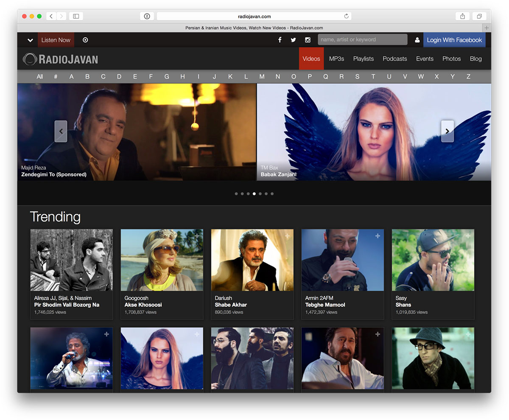Select the third carousel pagination dot
The height and width of the screenshot is (420, 509).
pyautogui.click(x=248, y=193)
